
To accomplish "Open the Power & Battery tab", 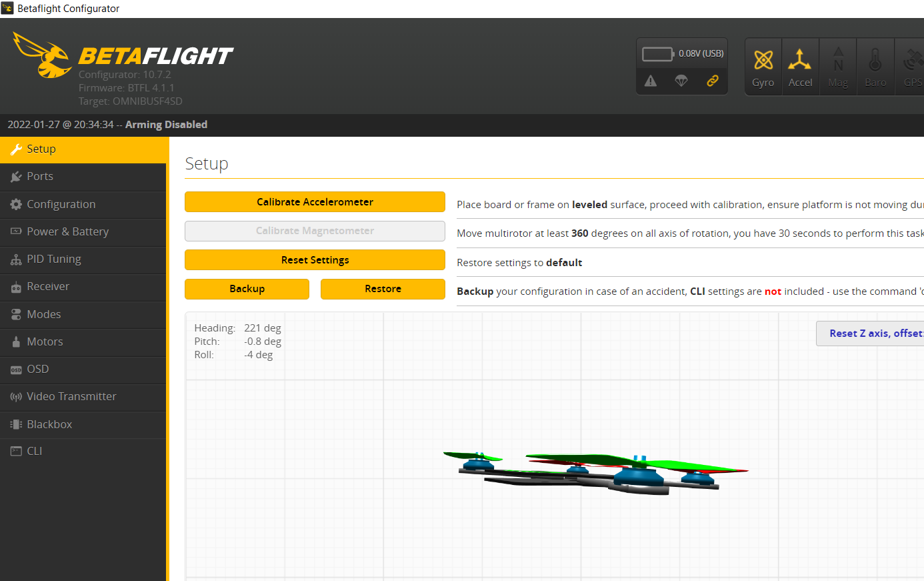I will 83,231.
